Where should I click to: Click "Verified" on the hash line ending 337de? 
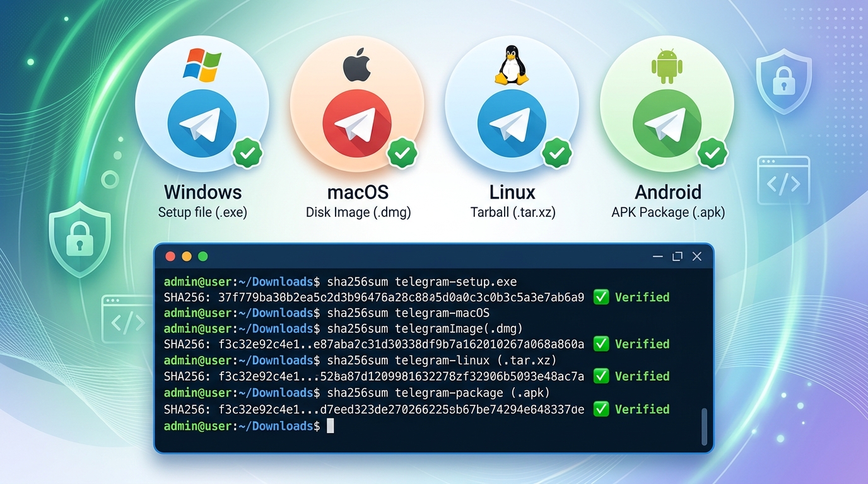pyautogui.click(x=642, y=409)
